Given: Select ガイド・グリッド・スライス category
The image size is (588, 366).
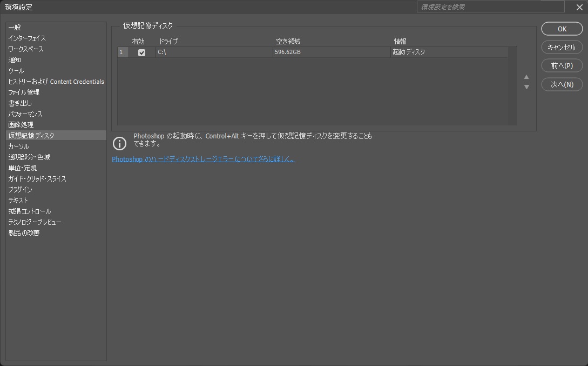Looking at the screenshot, I should 56,179.
